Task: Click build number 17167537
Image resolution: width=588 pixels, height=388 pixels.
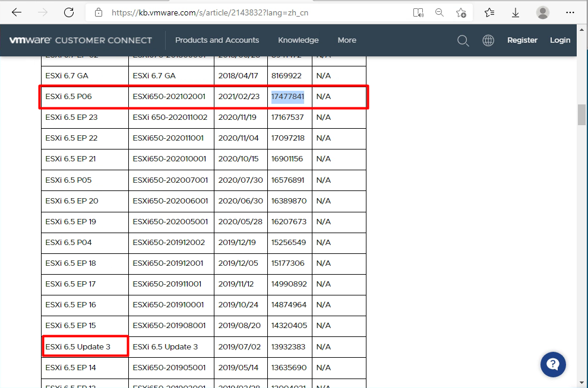Action: tap(287, 117)
